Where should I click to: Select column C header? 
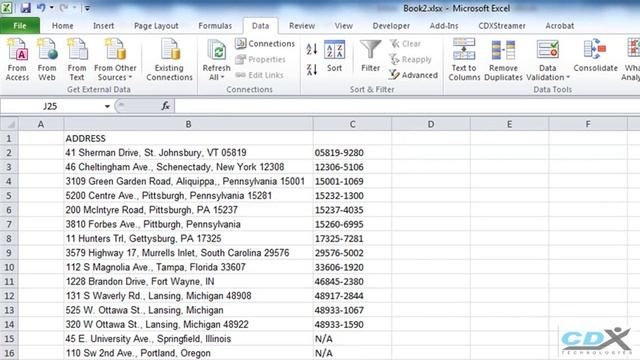point(352,124)
